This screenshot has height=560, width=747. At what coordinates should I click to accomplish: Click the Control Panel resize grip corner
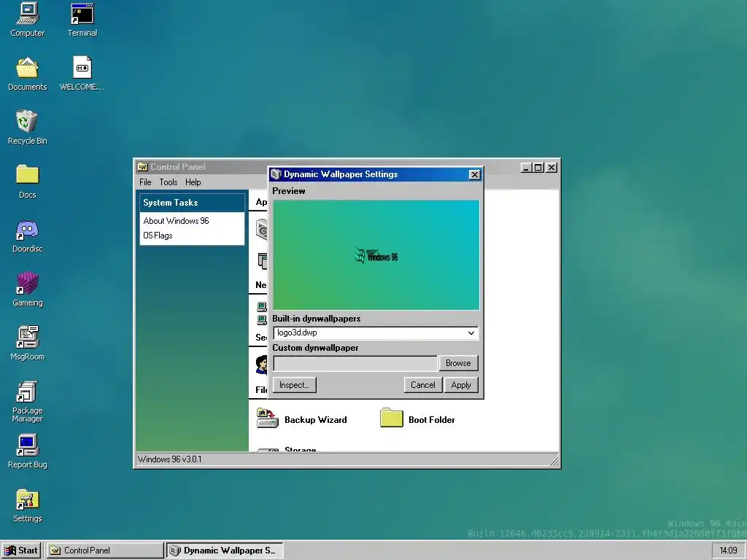tap(554, 461)
